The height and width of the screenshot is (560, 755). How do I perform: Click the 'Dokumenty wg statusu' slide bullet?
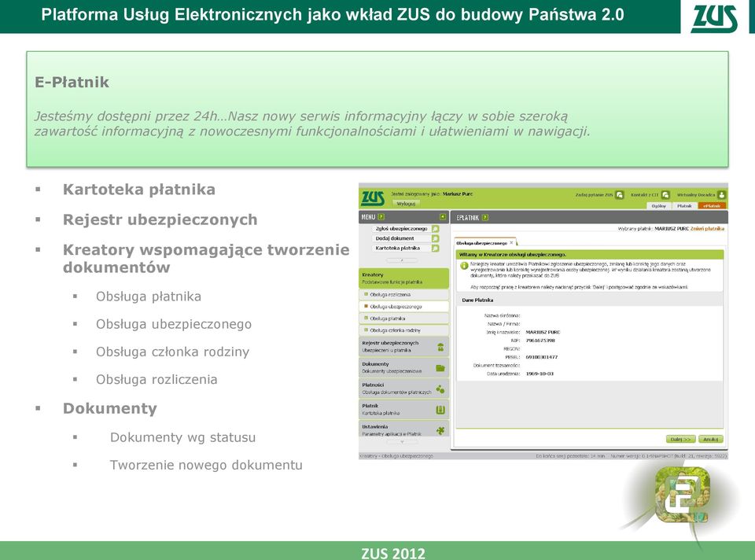coord(183,437)
